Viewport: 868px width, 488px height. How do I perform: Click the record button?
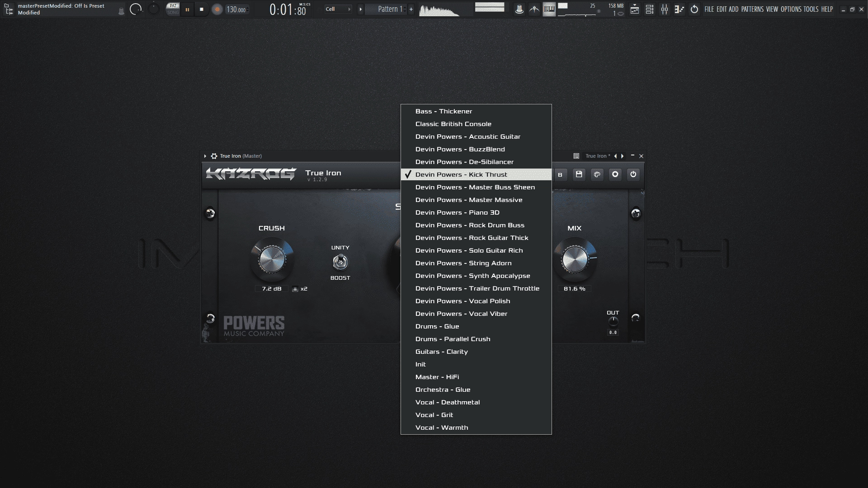pos(217,9)
